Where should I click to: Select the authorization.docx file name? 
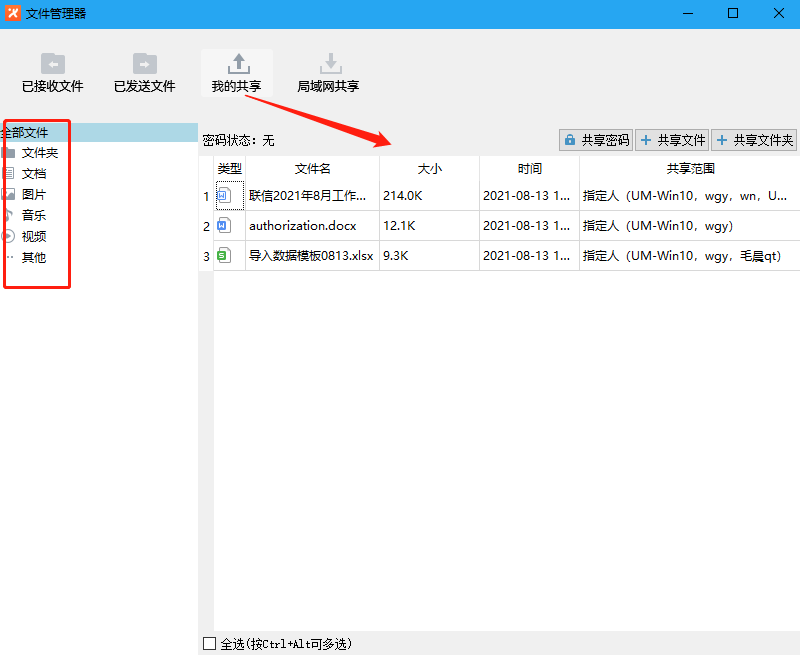click(302, 226)
